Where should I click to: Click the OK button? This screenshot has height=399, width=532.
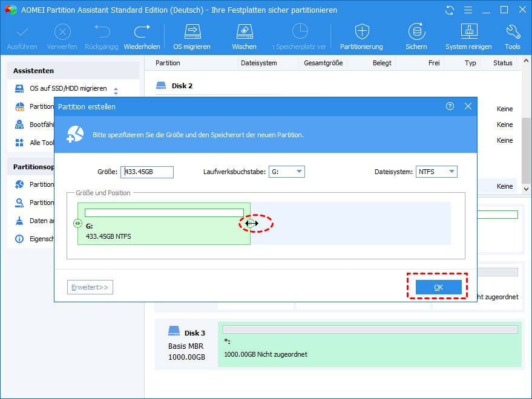(x=438, y=287)
